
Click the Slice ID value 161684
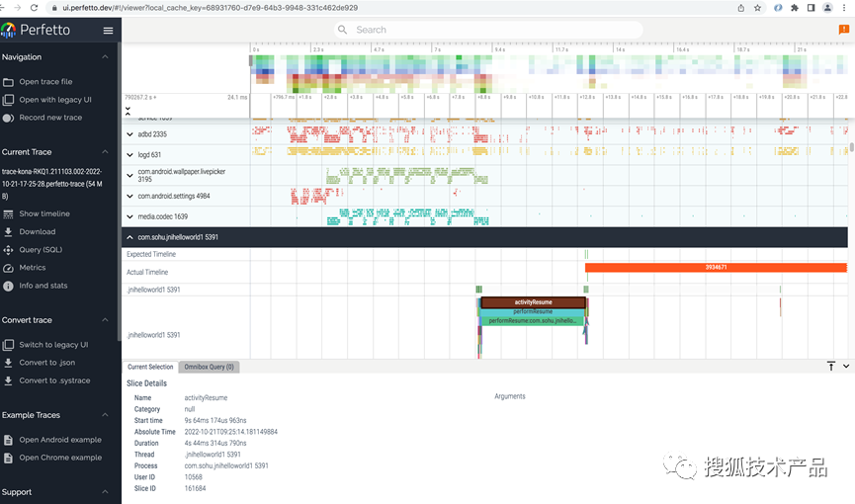(x=195, y=489)
